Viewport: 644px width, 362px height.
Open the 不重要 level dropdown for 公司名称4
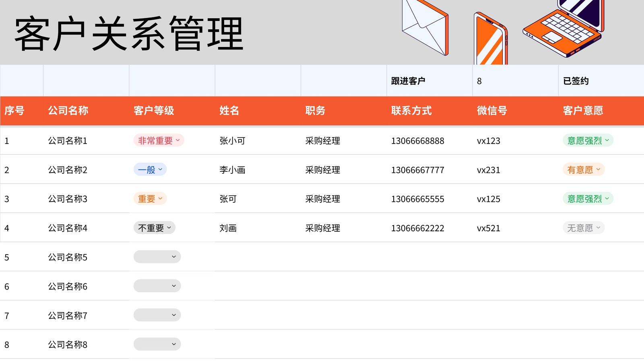coord(154,228)
